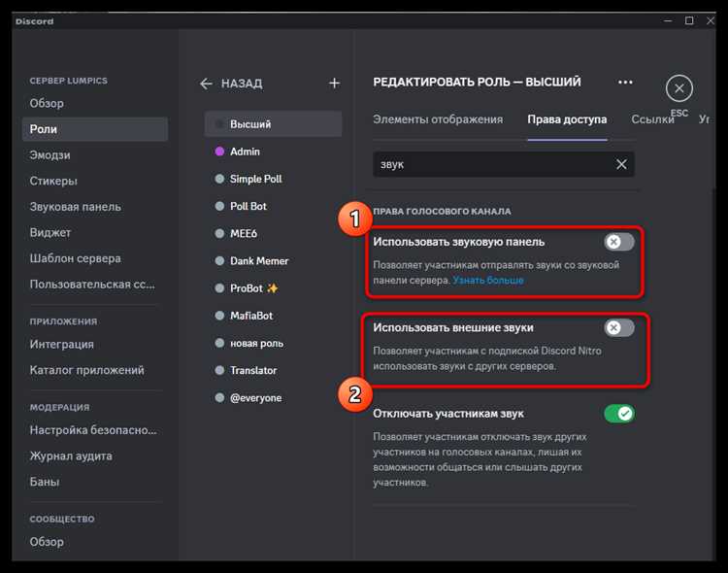
Task: Open the three-dots role options menu
Action: pyautogui.click(x=625, y=83)
